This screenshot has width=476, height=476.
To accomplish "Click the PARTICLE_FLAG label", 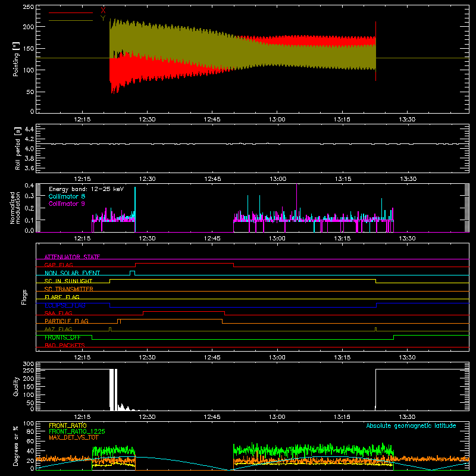I will [x=67, y=321].
